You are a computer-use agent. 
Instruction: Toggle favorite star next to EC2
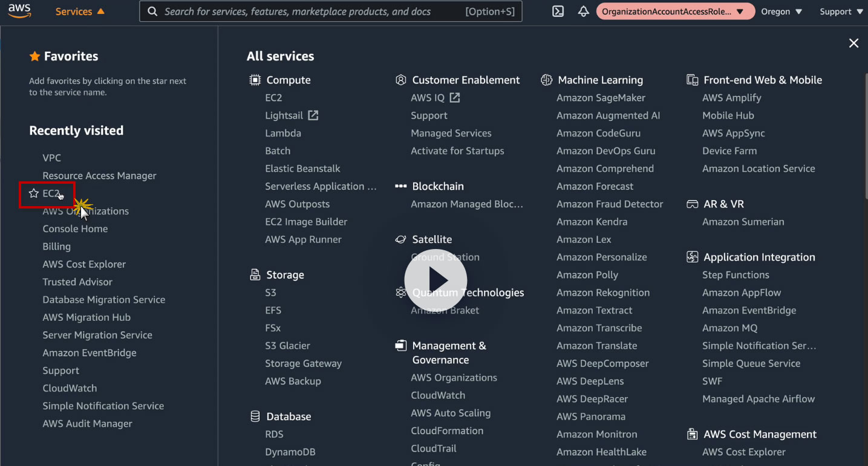coord(34,193)
